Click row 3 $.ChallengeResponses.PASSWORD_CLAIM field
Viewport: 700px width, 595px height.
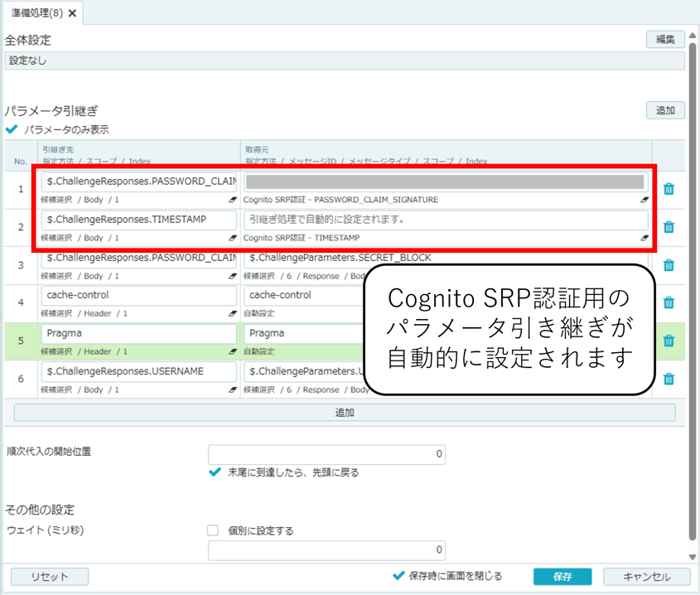139,259
